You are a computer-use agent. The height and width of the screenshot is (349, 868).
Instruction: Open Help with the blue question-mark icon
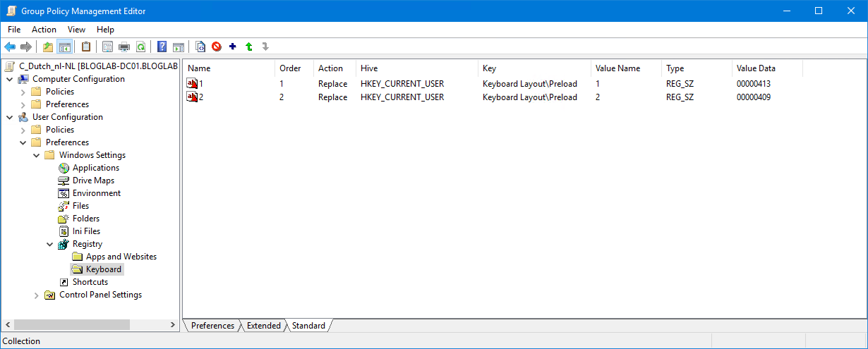point(162,47)
